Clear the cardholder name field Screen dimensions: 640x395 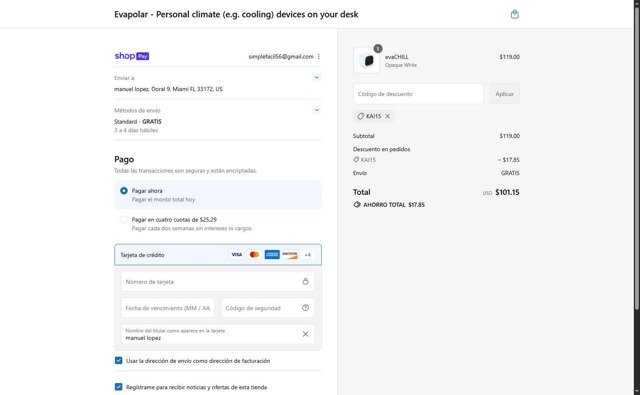pyautogui.click(x=305, y=334)
